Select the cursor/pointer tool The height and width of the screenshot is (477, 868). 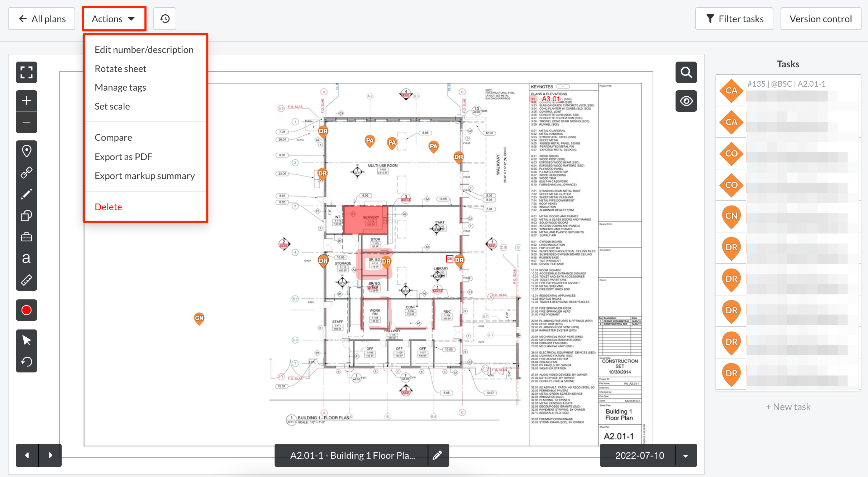[26, 340]
